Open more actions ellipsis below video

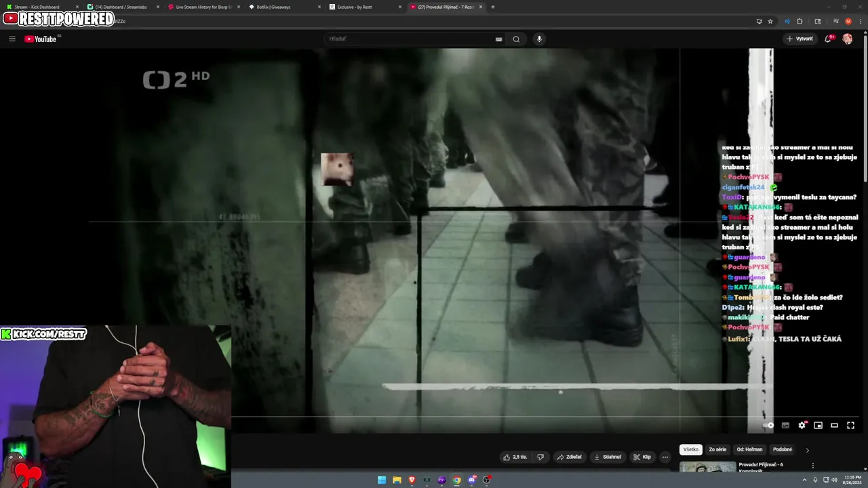point(665,457)
